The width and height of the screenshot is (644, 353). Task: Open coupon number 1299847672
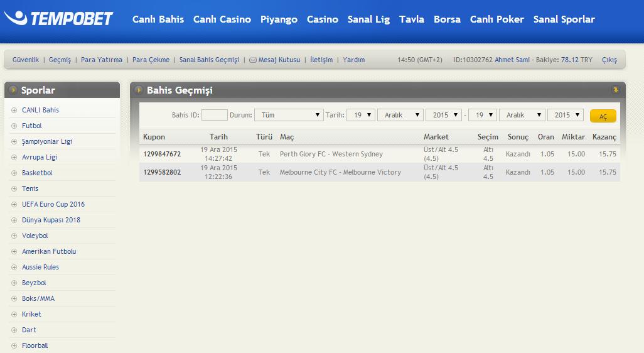[x=162, y=154]
